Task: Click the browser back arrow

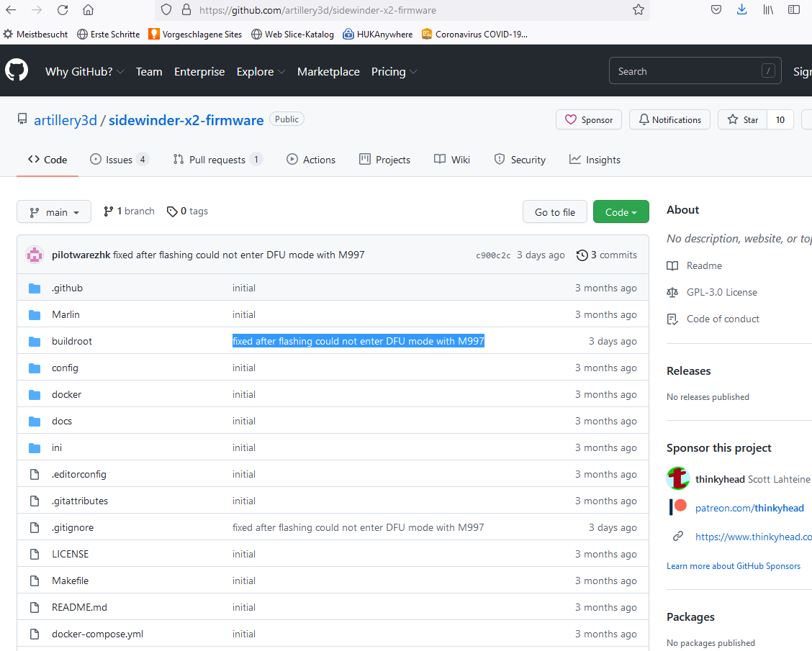Action: tap(11, 10)
